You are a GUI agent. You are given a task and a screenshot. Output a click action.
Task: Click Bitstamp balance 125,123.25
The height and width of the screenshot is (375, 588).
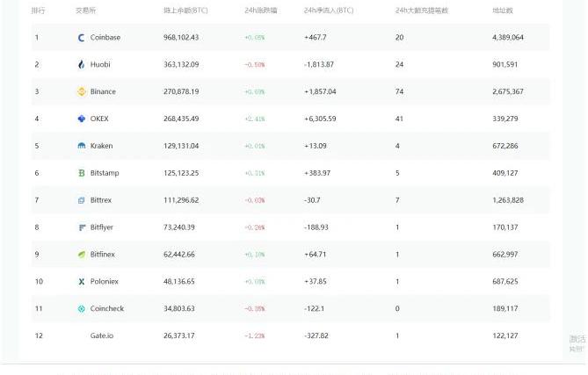[x=181, y=173]
